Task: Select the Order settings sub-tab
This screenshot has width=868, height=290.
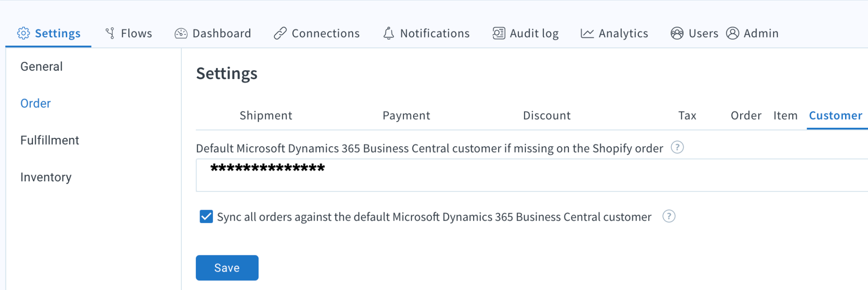Action: tap(746, 115)
